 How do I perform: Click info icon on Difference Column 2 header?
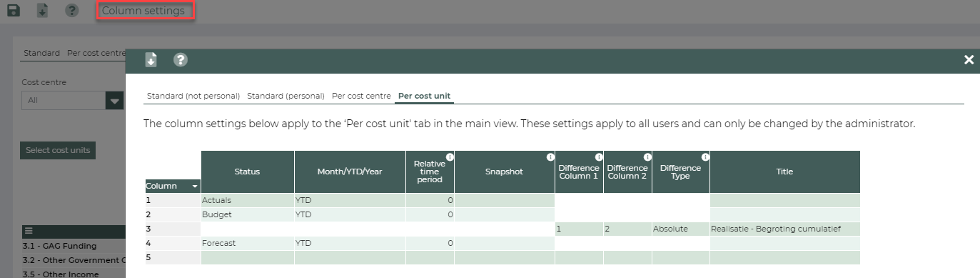pos(647,157)
